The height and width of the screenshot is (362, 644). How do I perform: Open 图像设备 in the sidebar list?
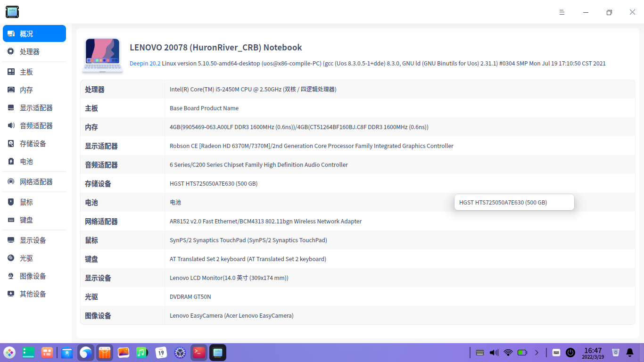(34, 276)
